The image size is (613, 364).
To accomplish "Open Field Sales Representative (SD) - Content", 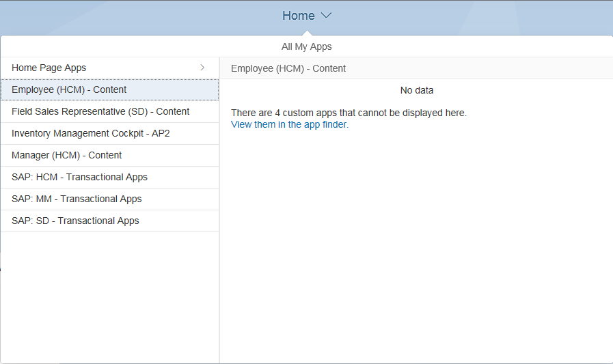I will point(110,112).
